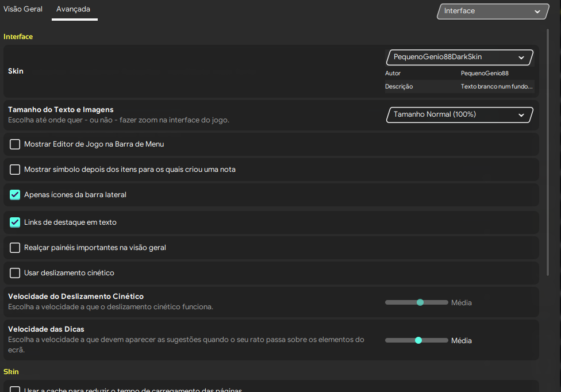
Task: Open the Tamanho Normal (100%) dropdown
Action: [460, 115]
